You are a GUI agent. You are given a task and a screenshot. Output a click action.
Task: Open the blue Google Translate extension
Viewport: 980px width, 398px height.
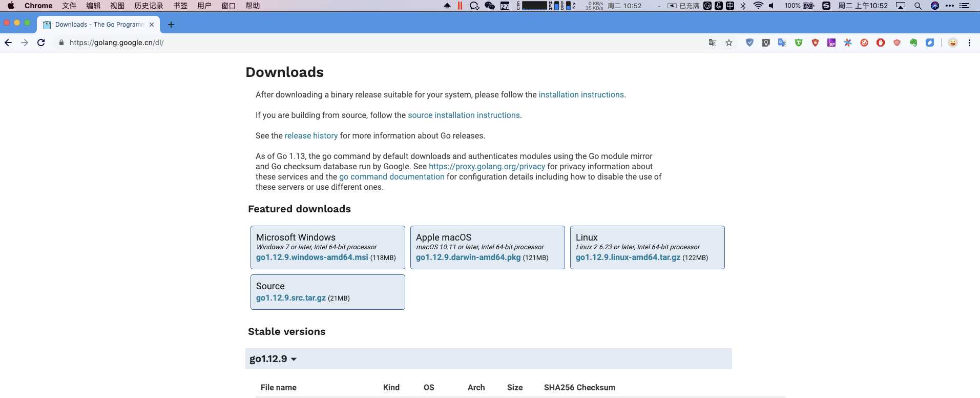pos(782,43)
